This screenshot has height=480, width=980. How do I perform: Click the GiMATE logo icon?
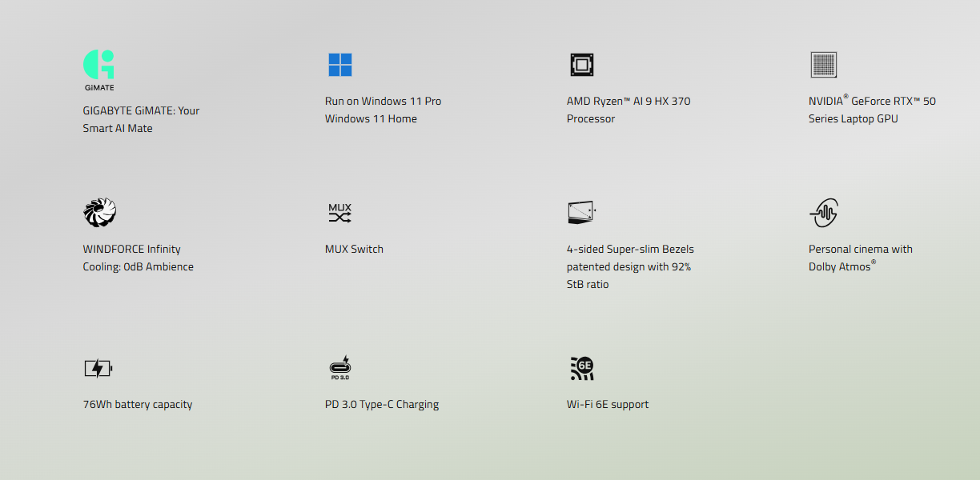point(98,70)
